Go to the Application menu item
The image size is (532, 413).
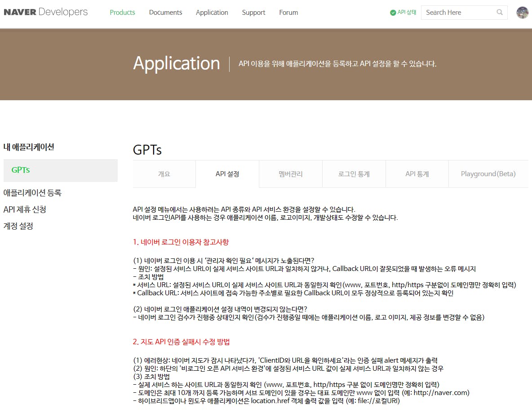(212, 13)
